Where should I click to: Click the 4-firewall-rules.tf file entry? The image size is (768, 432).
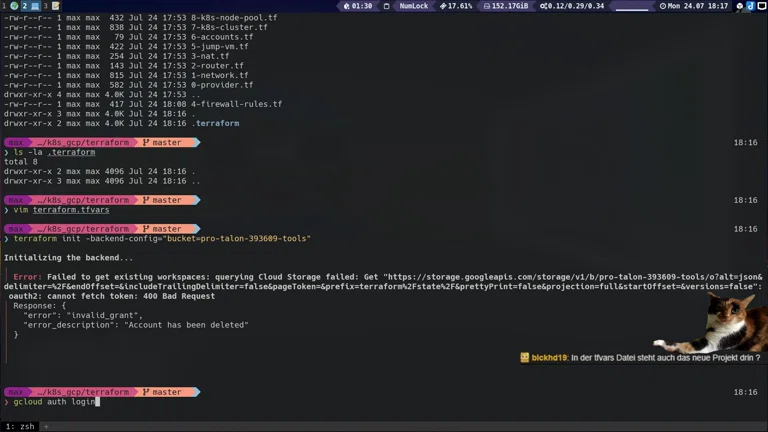click(236, 104)
